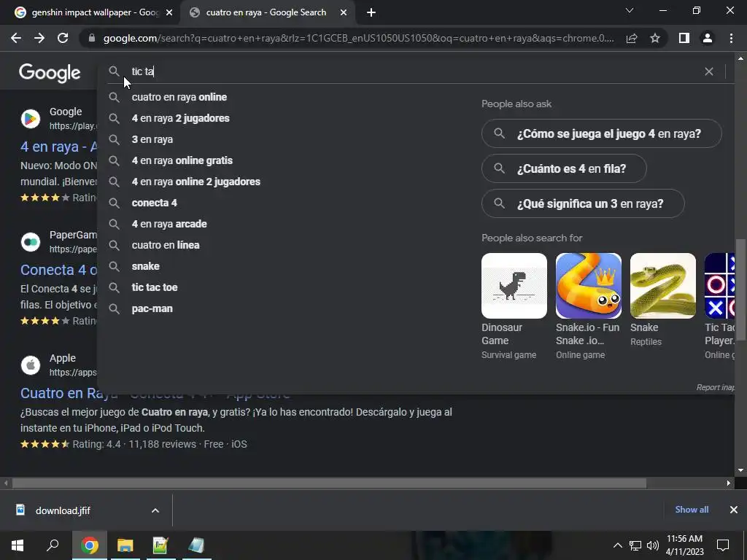Choose suggestion 'cuatro en línea'
Image resolution: width=747 pixels, height=560 pixels.
[166, 245]
